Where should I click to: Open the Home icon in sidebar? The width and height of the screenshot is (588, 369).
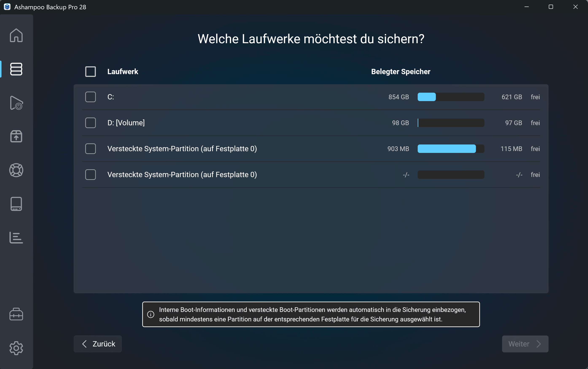coord(16,35)
